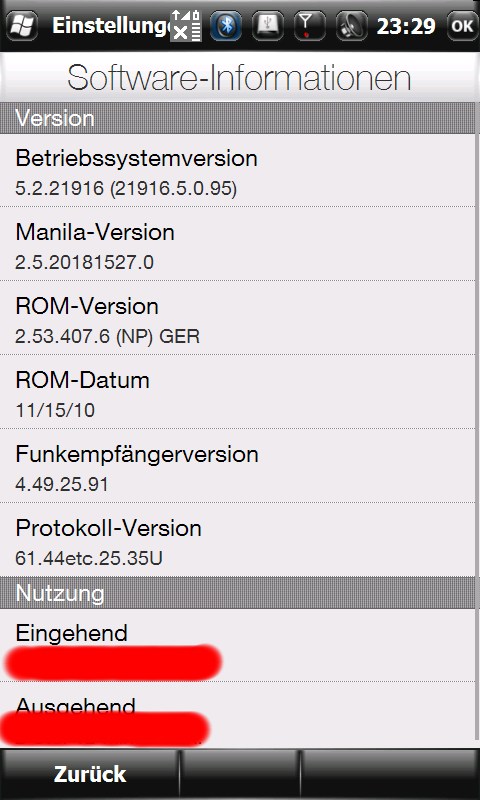
Task: Select the Funkempfängerversion entry
Action: coord(237,466)
